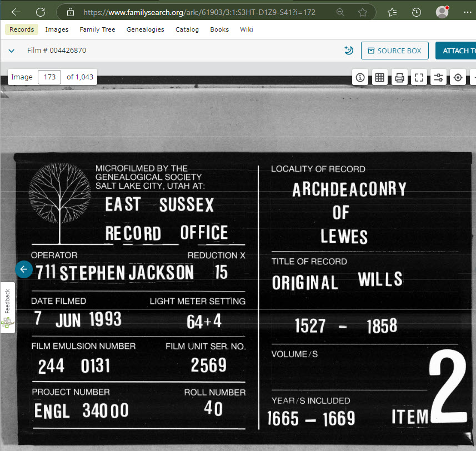
Task: Click the image number input field
Action: (x=49, y=77)
